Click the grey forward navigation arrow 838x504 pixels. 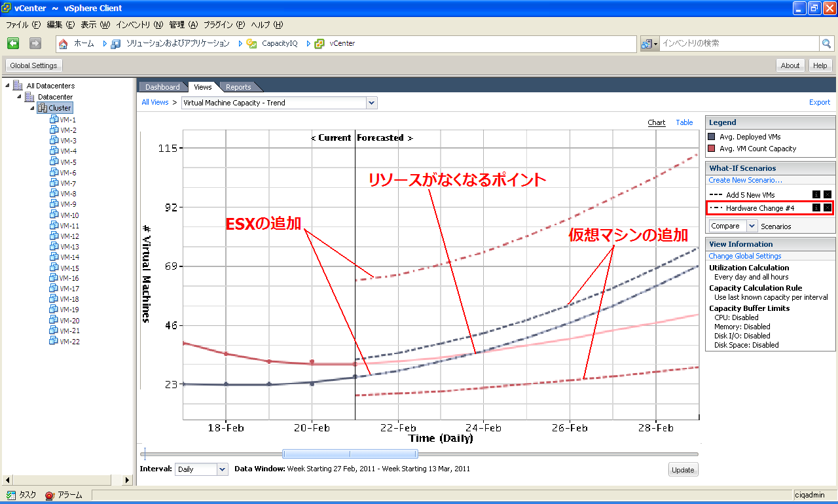pos(35,43)
